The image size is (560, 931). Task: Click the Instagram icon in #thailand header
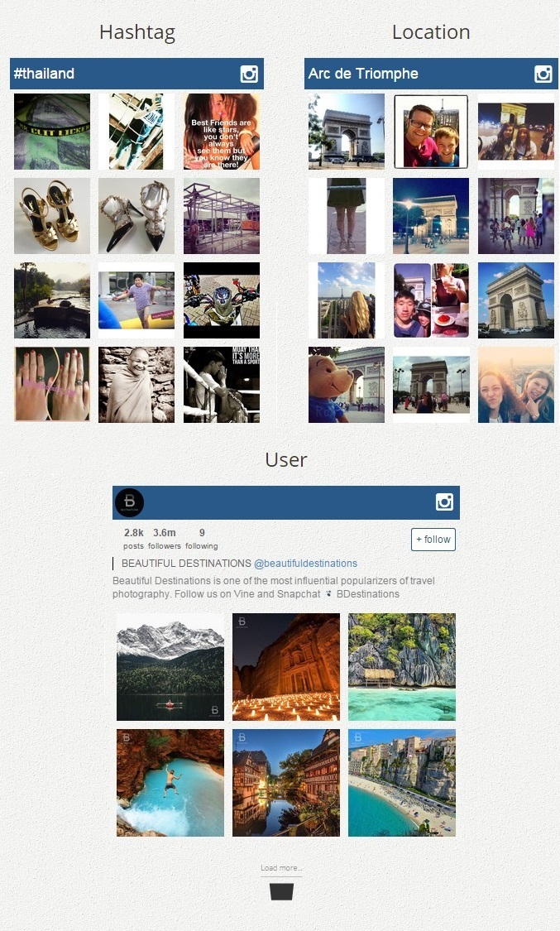(x=249, y=74)
